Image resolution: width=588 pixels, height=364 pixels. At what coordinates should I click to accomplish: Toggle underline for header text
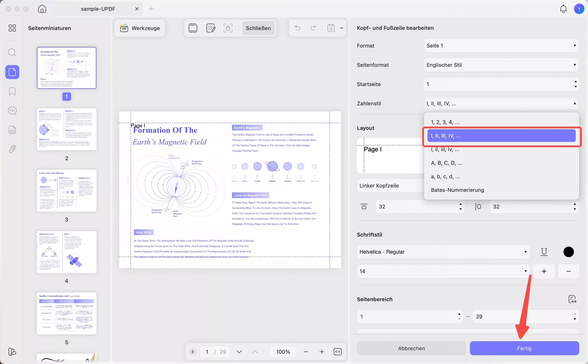point(544,252)
